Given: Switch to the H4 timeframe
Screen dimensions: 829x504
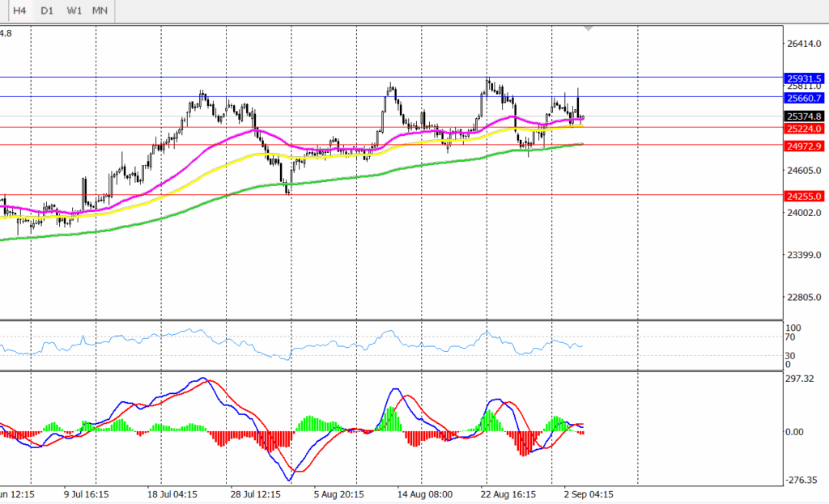Looking at the screenshot, I should click(x=19, y=11).
